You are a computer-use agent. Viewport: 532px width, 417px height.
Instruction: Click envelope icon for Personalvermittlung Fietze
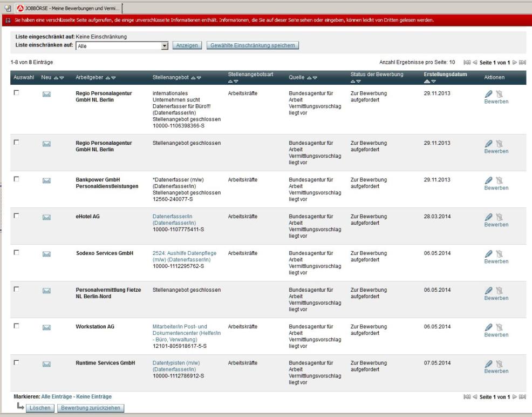click(46, 291)
